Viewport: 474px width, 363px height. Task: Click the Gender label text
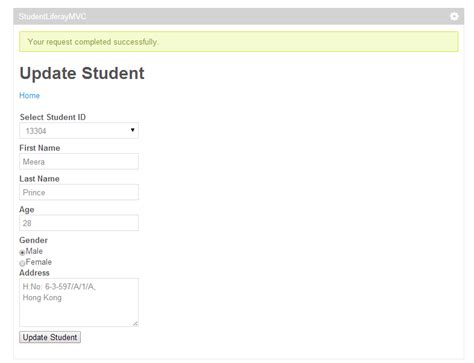[x=33, y=240]
